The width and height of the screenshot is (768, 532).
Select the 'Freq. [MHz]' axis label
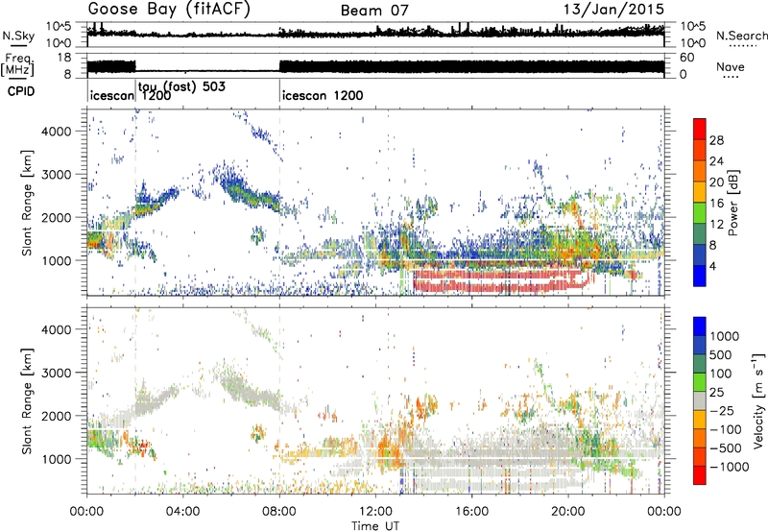[x=17, y=65]
